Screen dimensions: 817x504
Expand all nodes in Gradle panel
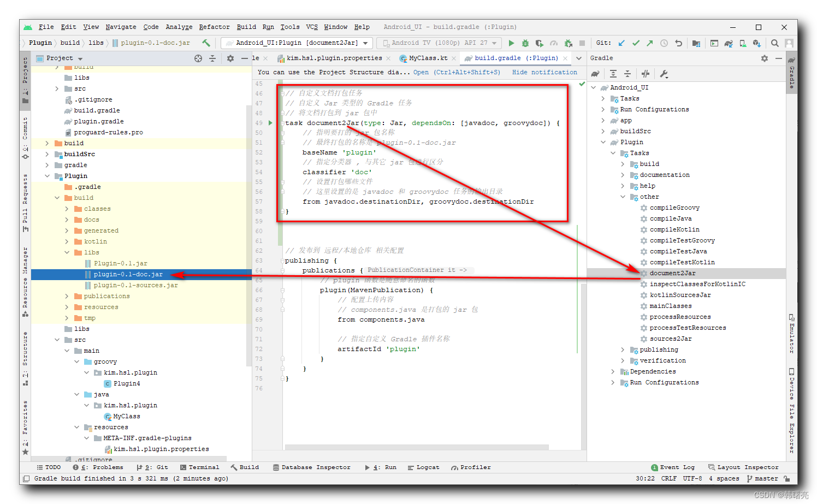click(x=613, y=74)
